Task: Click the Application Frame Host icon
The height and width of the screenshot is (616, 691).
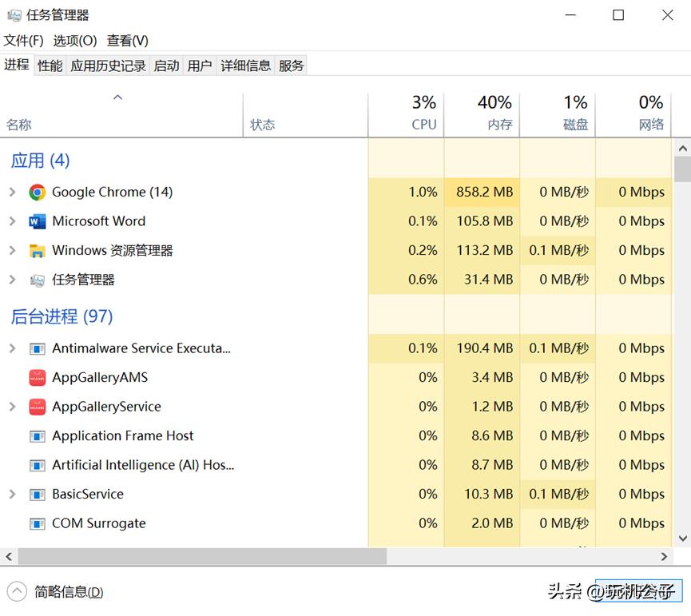Action: [38, 436]
